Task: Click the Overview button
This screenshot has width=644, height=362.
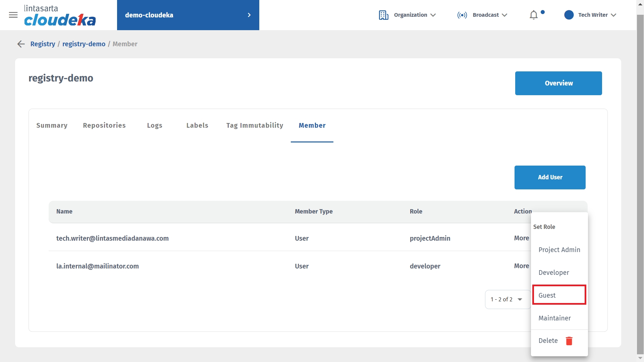Action: click(x=558, y=83)
